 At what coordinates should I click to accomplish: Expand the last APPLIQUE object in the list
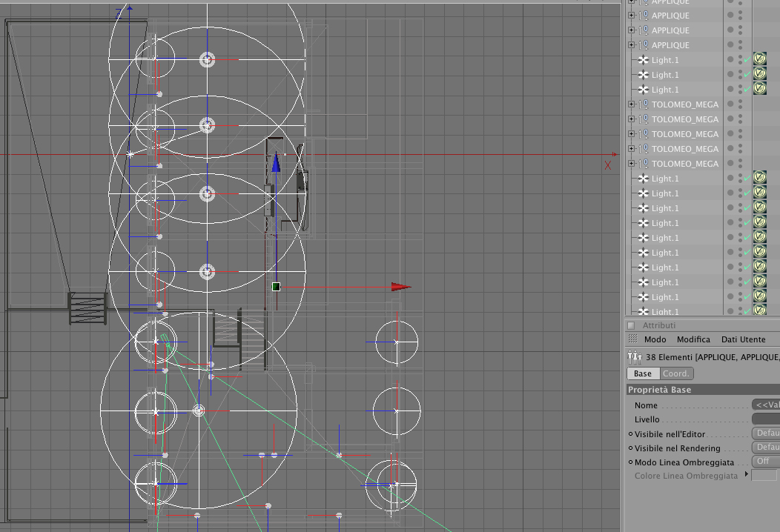coord(631,44)
